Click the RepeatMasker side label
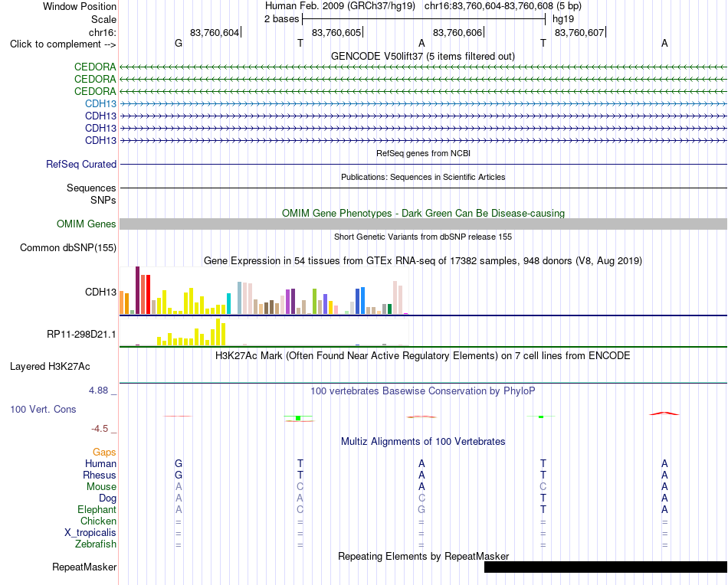The height and width of the screenshot is (585, 728). 84,567
